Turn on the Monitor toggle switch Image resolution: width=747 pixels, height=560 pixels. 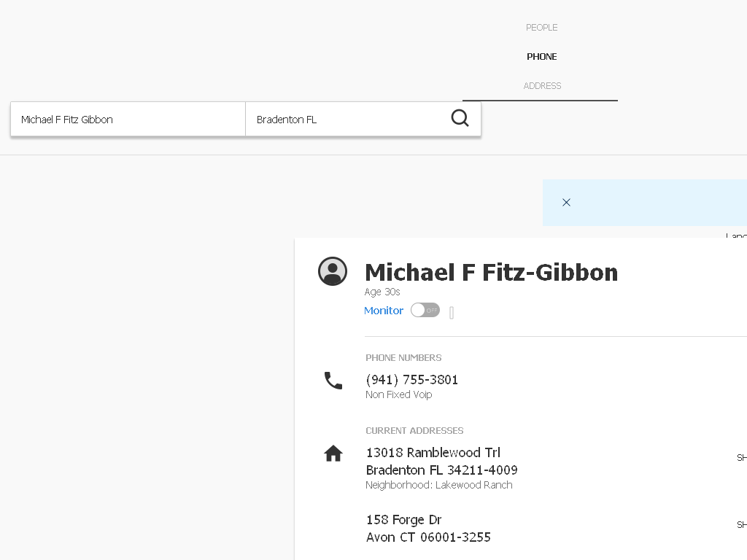coord(425,310)
